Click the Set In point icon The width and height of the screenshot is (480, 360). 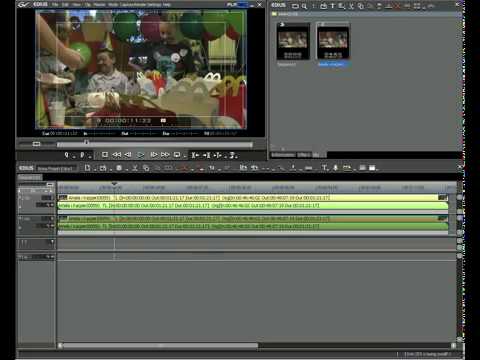coord(66,155)
